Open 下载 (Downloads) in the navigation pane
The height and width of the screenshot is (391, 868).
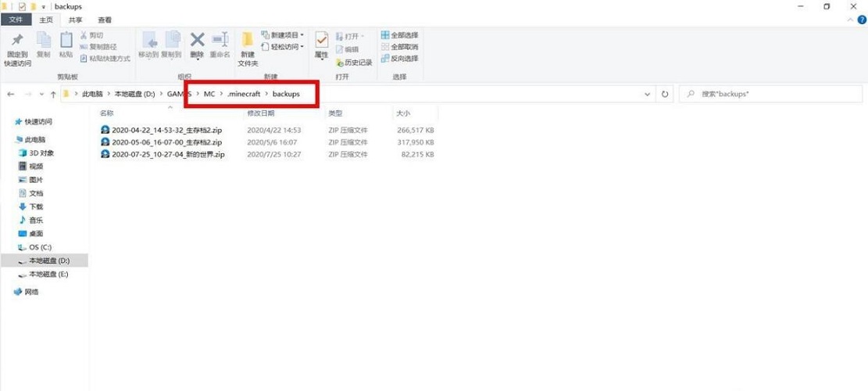[x=31, y=206]
